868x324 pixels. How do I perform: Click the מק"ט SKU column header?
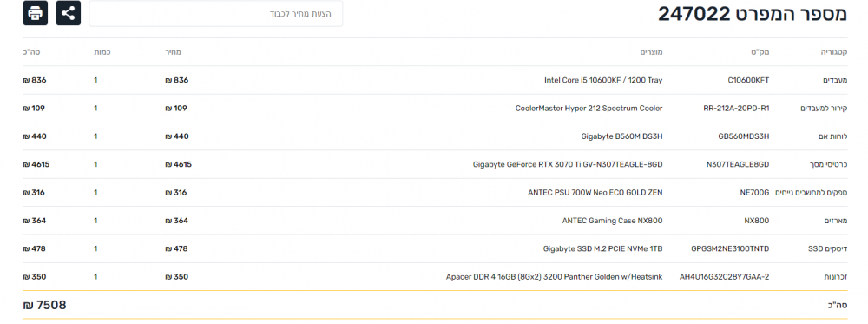pyautogui.click(x=761, y=52)
